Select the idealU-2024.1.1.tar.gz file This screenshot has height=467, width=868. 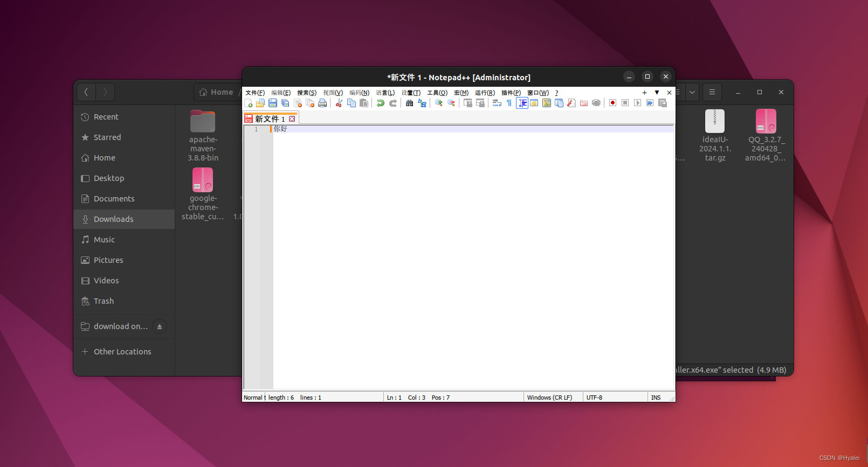coord(715,136)
